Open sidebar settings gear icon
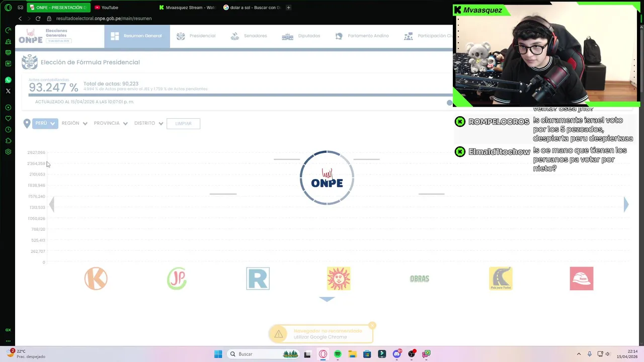Image resolution: width=644 pixels, height=362 pixels. tap(8, 152)
